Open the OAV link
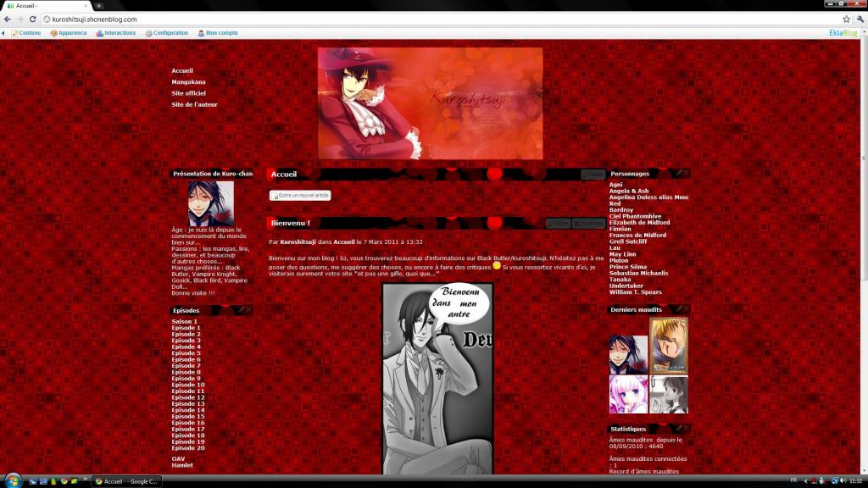 coord(178,459)
